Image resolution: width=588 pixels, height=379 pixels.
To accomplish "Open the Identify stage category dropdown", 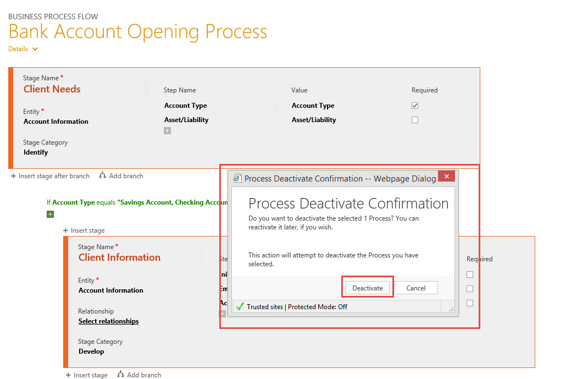I will pyautogui.click(x=36, y=152).
